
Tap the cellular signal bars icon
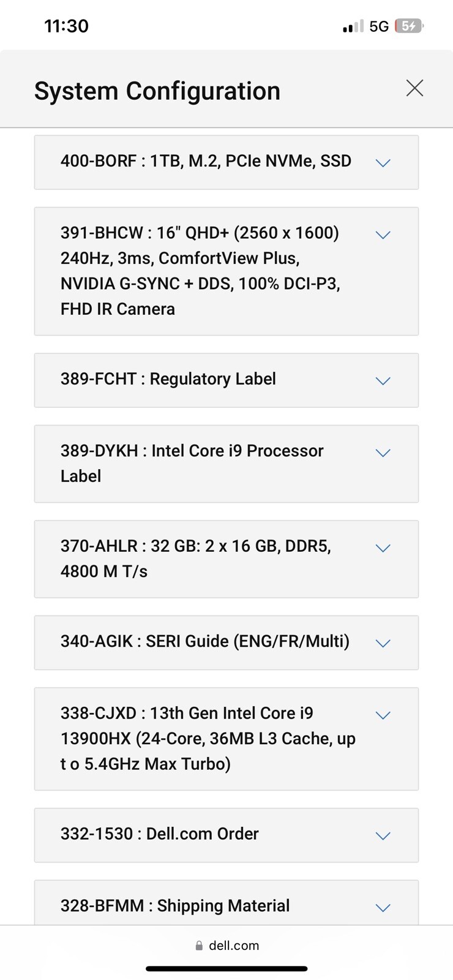pos(351,26)
